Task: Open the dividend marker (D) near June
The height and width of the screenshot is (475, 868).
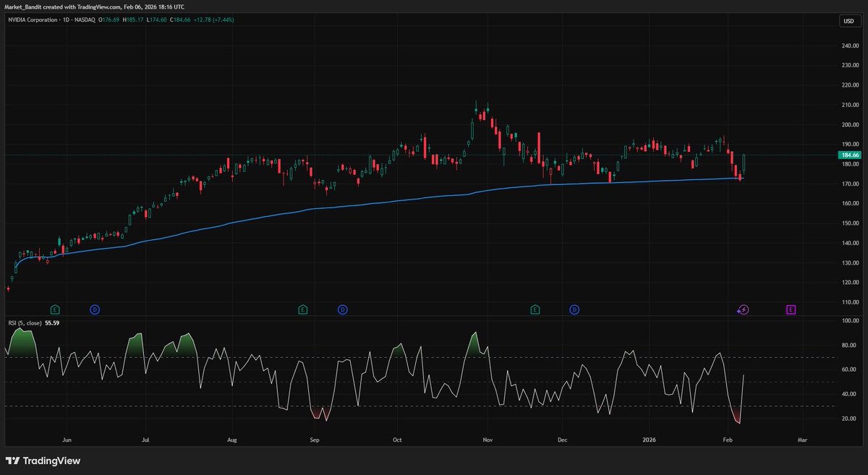Action: coord(95,309)
